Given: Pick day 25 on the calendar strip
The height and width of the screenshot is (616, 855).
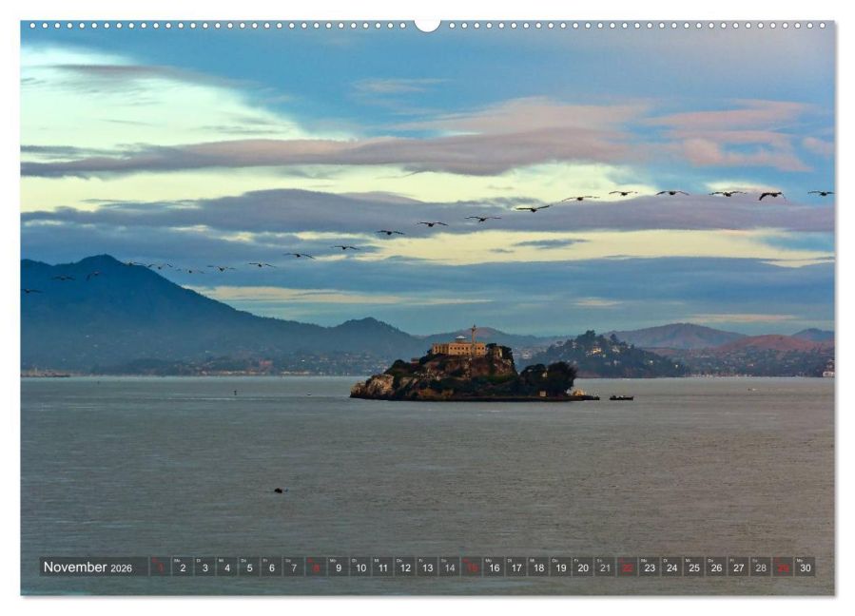Looking at the screenshot, I should coord(693,568).
